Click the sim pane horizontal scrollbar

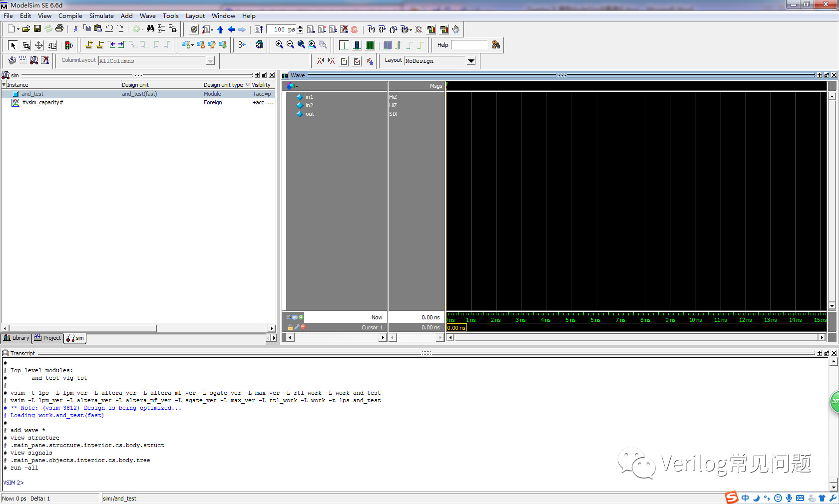[82, 328]
